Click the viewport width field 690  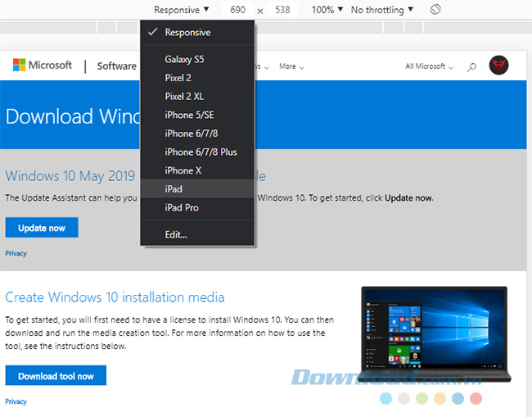click(x=237, y=10)
